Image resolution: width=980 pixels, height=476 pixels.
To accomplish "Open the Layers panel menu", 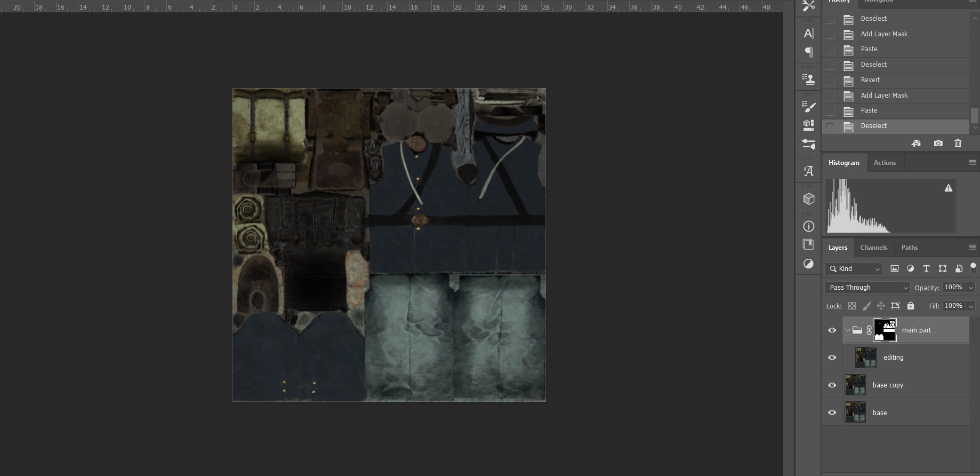I will click(x=973, y=247).
